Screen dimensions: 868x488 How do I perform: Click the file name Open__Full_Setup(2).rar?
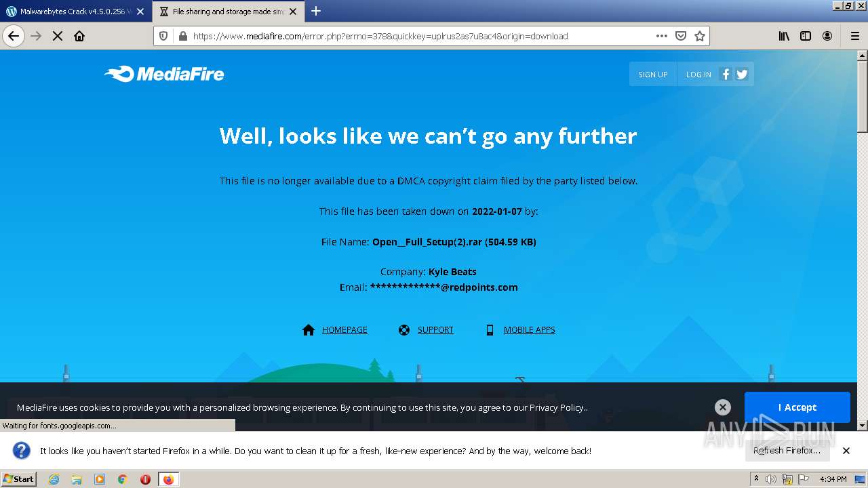click(429, 242)
